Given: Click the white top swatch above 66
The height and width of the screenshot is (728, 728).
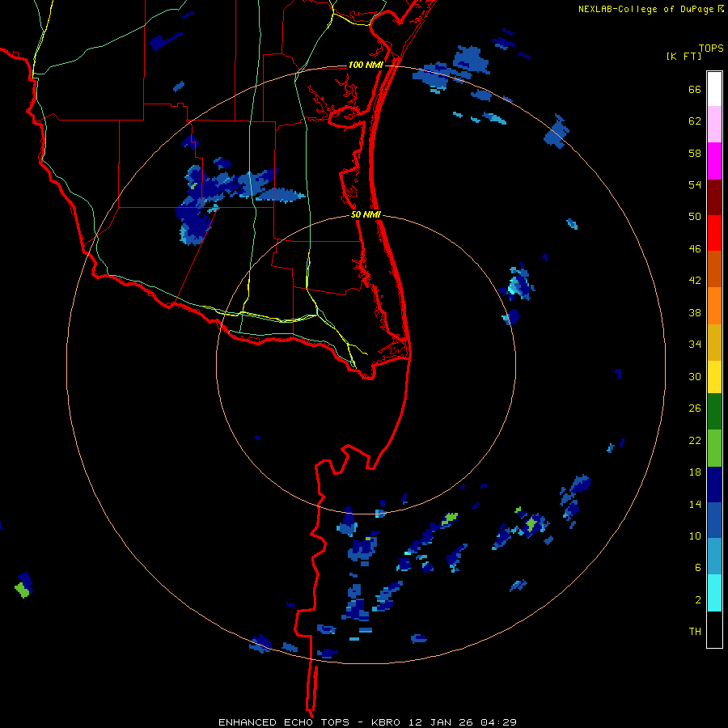Looking at the screenshot, I should [714, 89].
